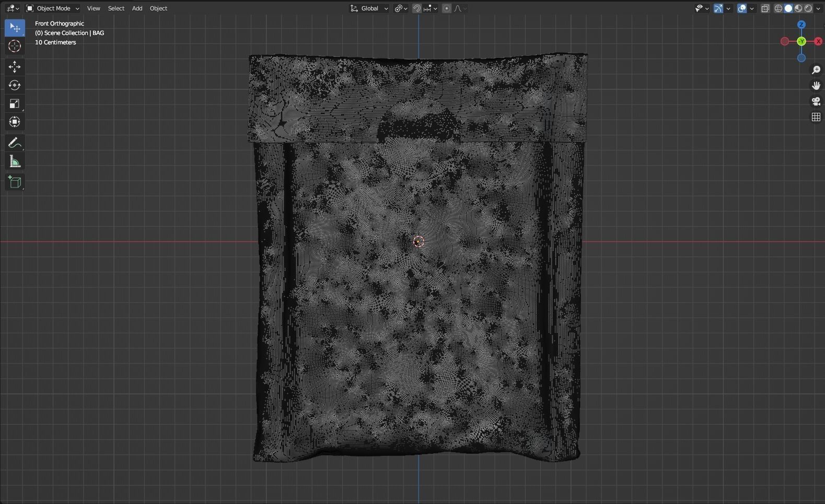This screenshot has height=504, width=825.
Task: Open the View menu
Action: click(x=94, y=8)
